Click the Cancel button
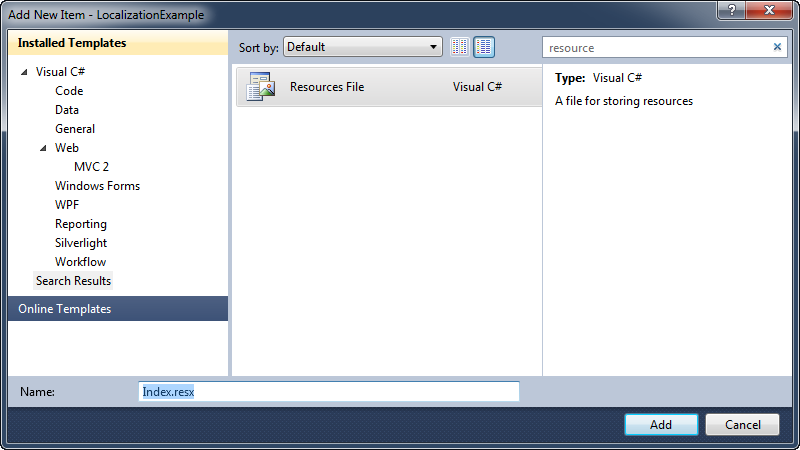This screenshot has height=450, width=800. click(x=742, y=424)
